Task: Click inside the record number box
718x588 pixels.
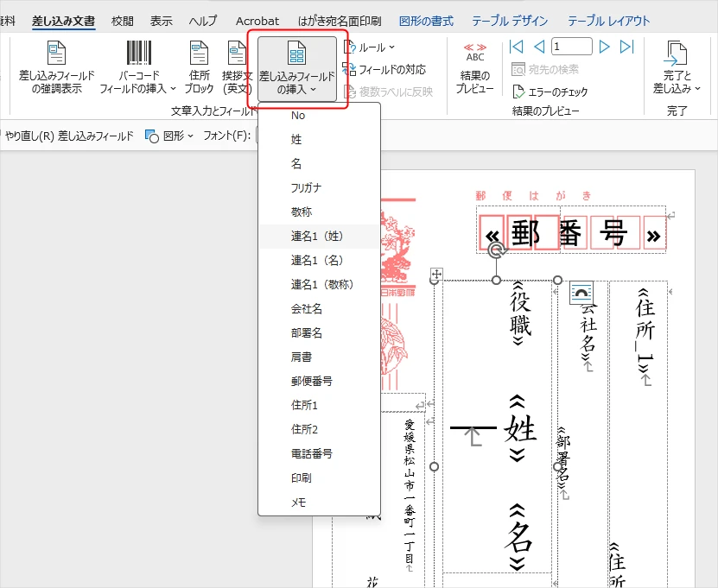Action: point(570,46)
